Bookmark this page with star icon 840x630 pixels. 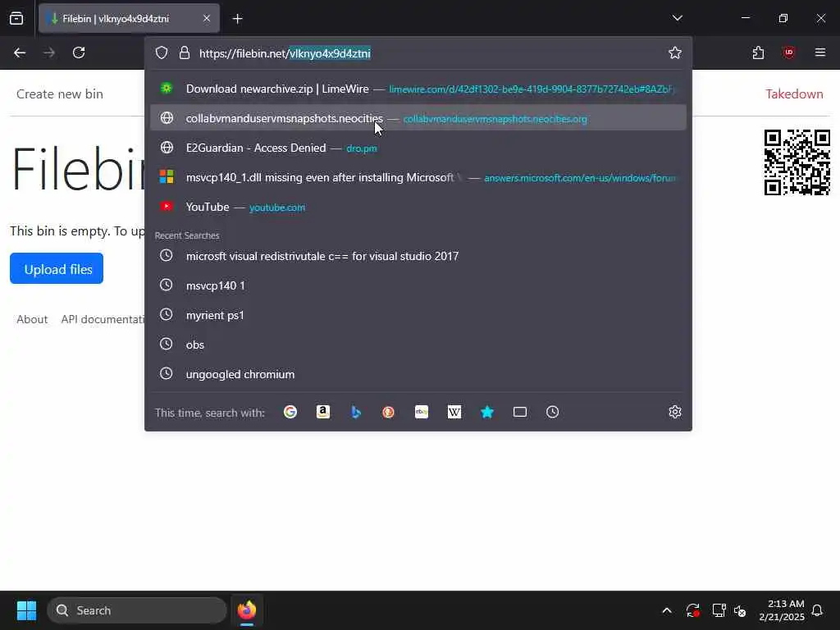coord(675,52)
